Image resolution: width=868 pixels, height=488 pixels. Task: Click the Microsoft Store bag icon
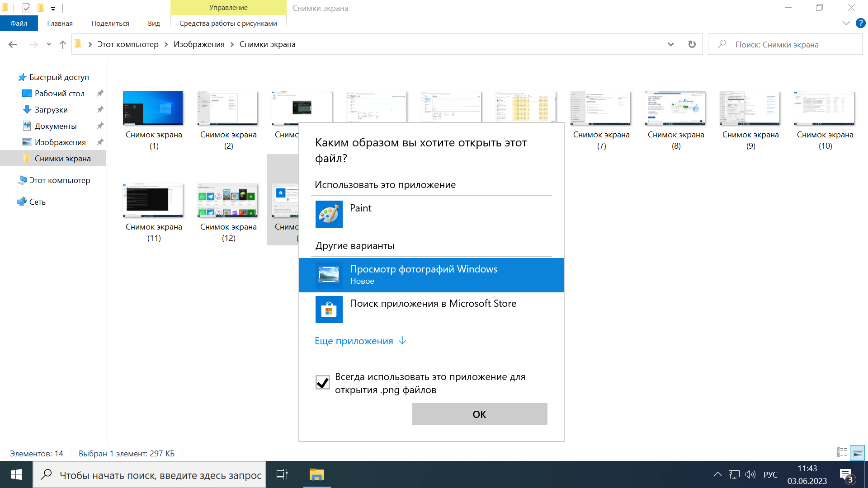(x=329, y=310)
